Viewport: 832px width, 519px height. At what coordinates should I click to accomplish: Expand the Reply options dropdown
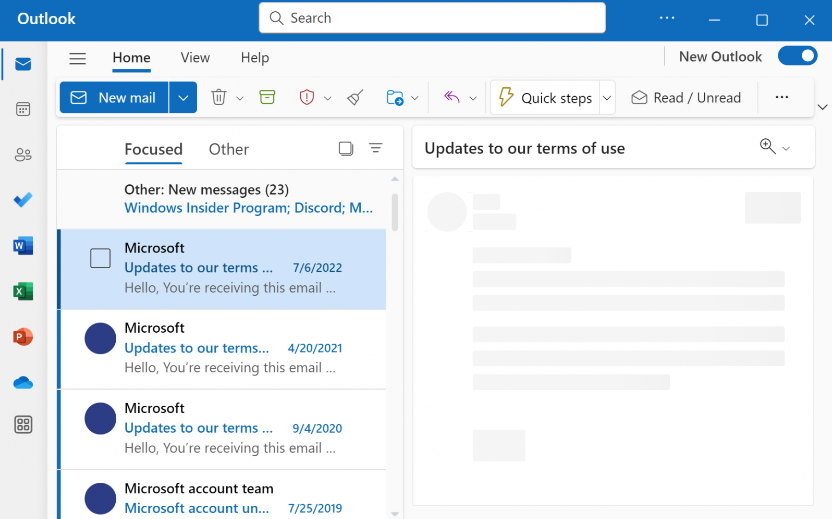click(473, 98)
